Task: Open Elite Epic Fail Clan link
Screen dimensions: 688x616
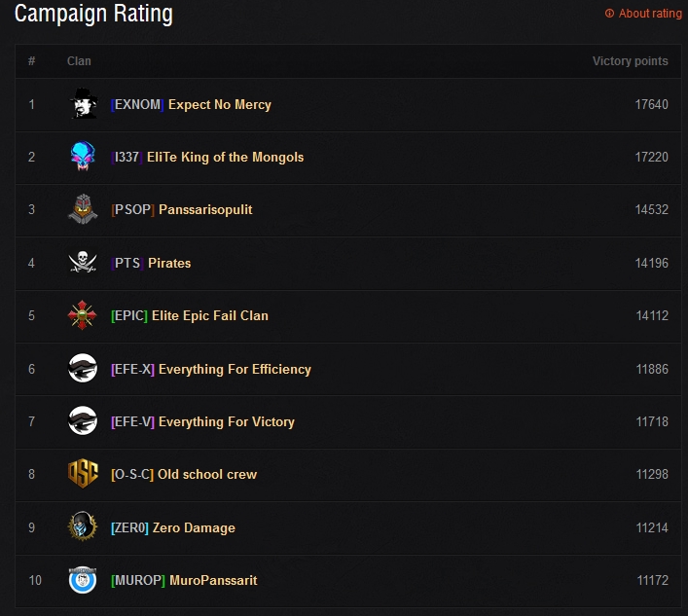Action: pyautogui.click(x=210, y=316)
